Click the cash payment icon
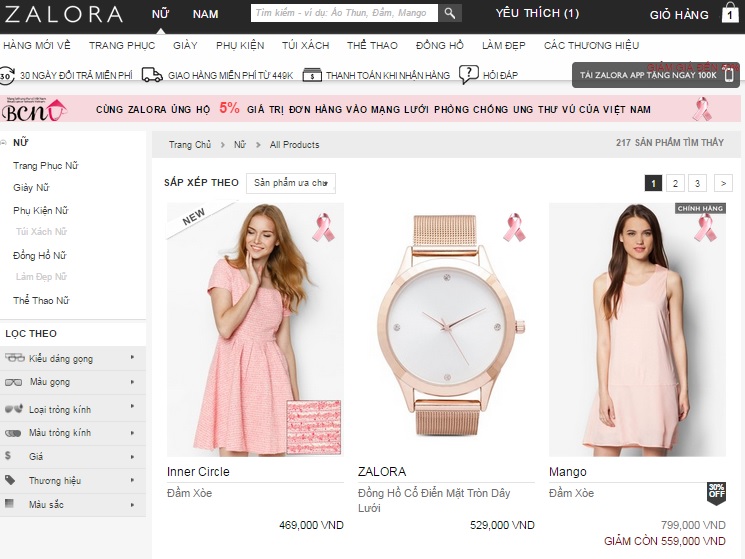 pos(312,76)
